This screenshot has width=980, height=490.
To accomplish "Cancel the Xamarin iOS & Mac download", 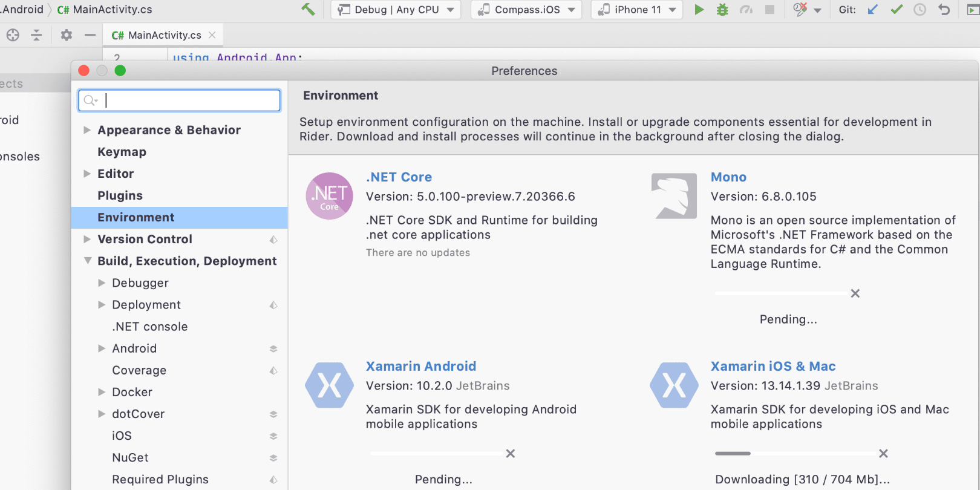I will (x=883, y=453).
